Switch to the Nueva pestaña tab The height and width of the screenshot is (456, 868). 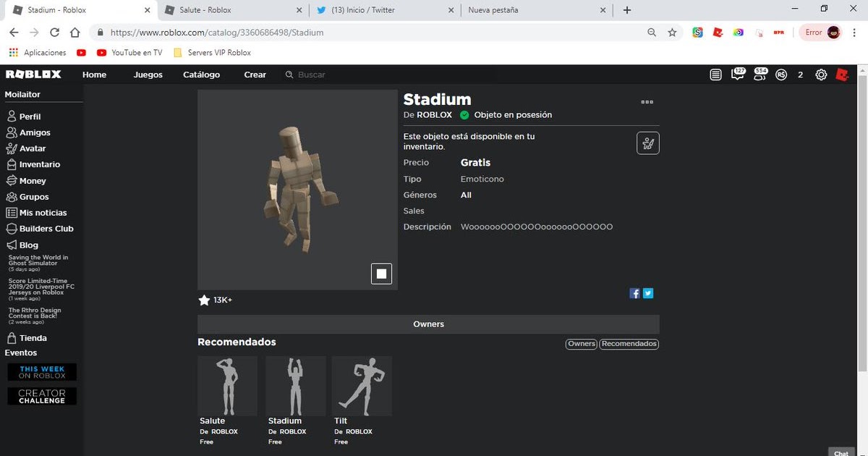click(x=535, y=10)
